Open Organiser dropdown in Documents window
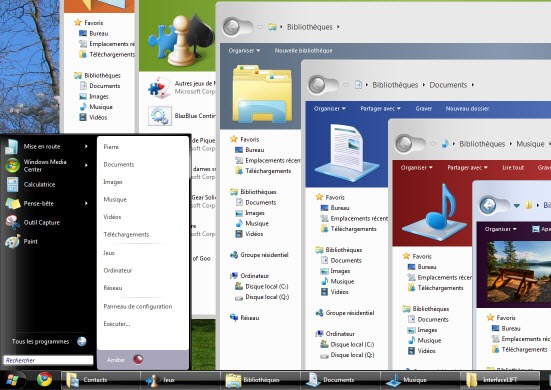 click(330, 109)
